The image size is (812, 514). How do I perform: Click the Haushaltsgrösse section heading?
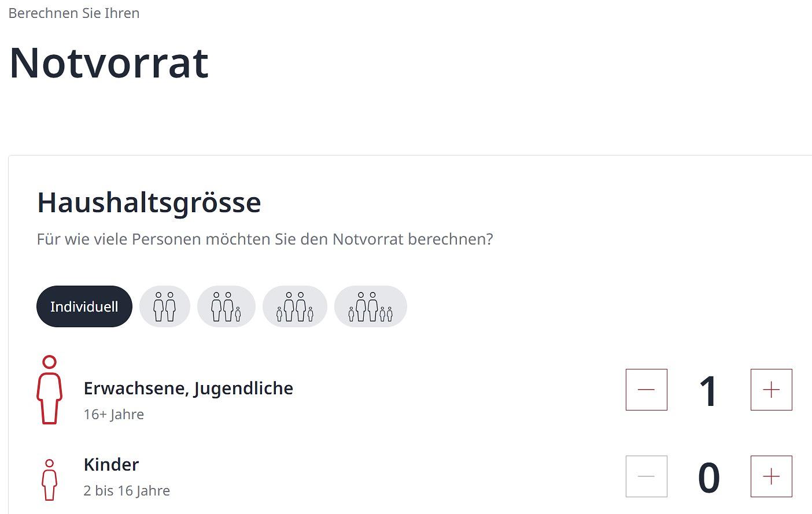coord(149,202)
